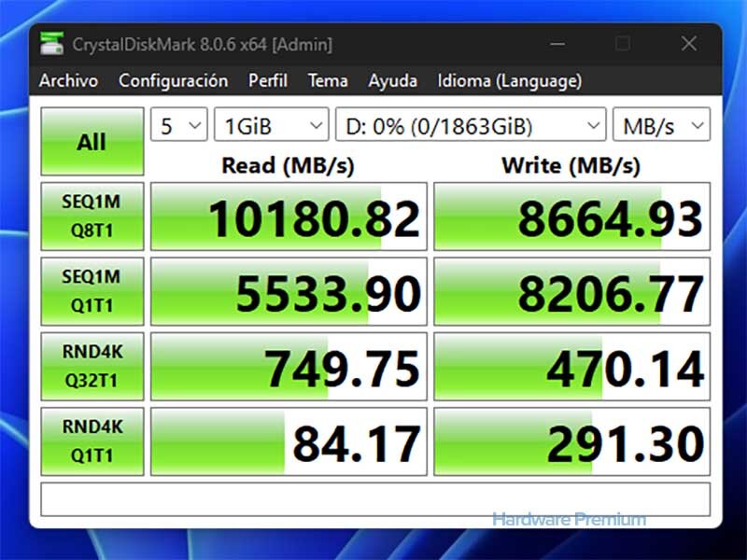The height and width of the screenshot is (560, 747).
Task: Click the Read (MB/s) column header
Action: point(289,166)
